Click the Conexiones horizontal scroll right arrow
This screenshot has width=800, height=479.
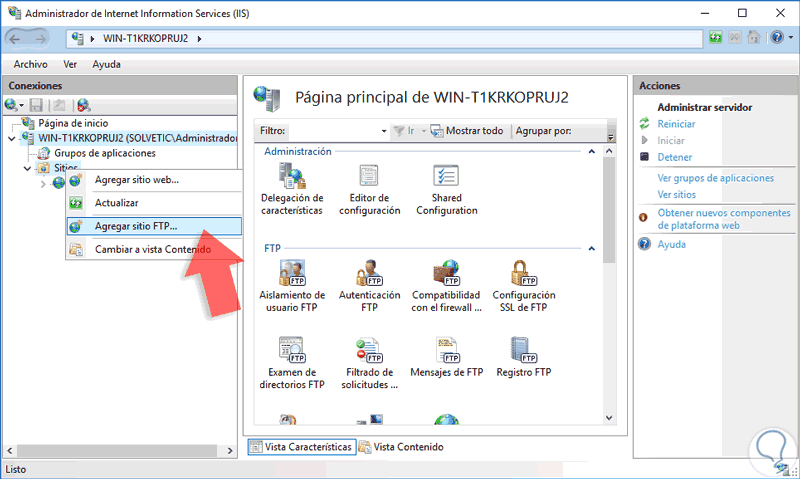tap(230, 451)
